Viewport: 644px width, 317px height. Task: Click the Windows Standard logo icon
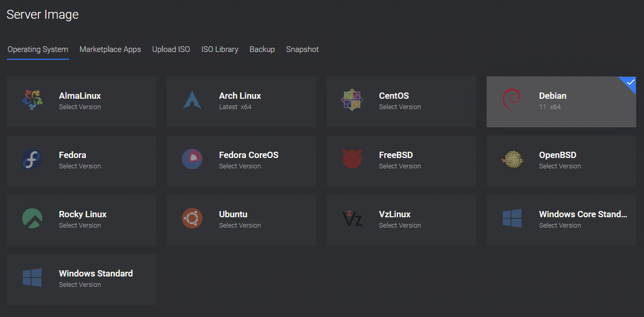pos(32,278)
